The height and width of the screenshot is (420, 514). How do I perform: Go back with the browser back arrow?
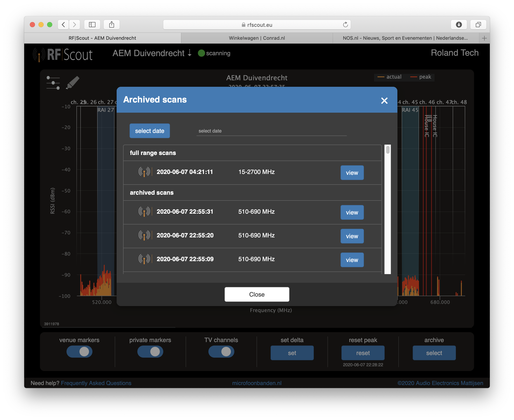click(x=63, y=24)
